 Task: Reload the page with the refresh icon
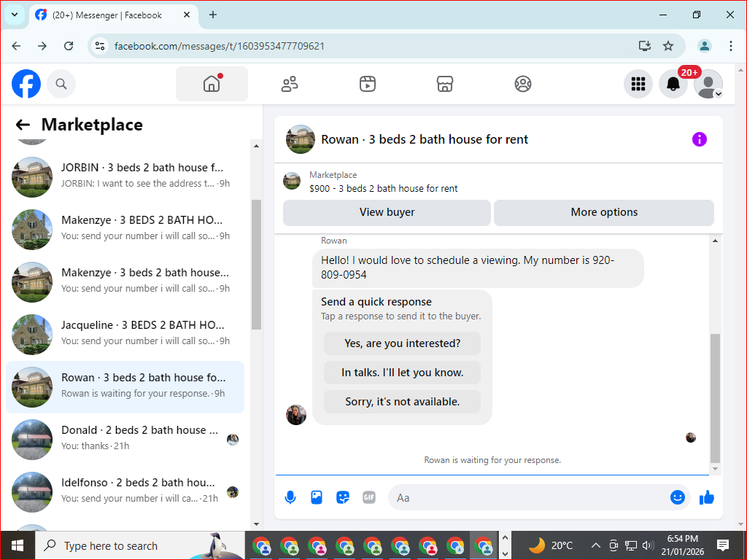[x=69, y=46]
